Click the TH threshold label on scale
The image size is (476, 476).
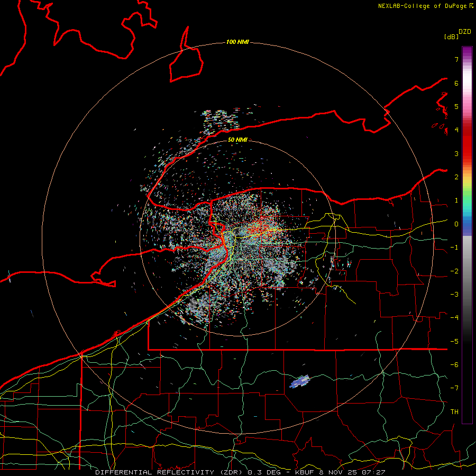[x=454, y=412]
